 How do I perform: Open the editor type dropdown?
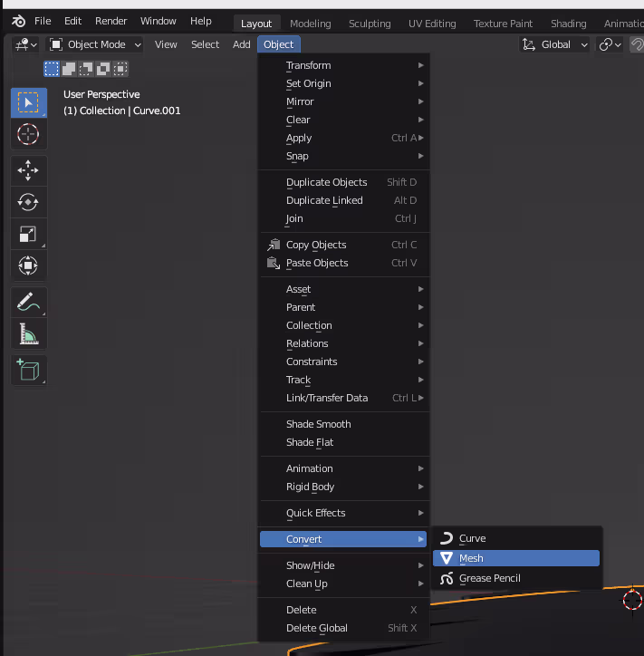(25, 44)
